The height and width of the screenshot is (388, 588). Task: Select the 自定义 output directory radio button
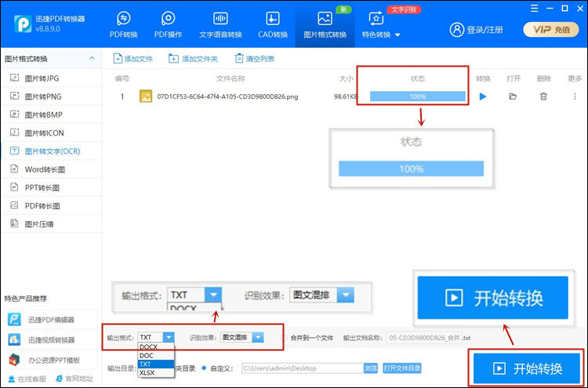(x=204, y=368)
